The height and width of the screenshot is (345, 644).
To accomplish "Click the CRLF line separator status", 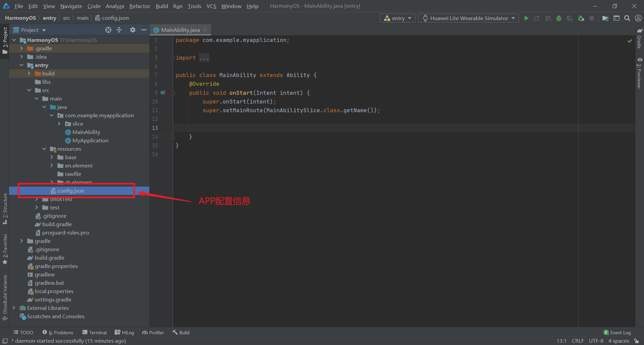I will [578, 341].
